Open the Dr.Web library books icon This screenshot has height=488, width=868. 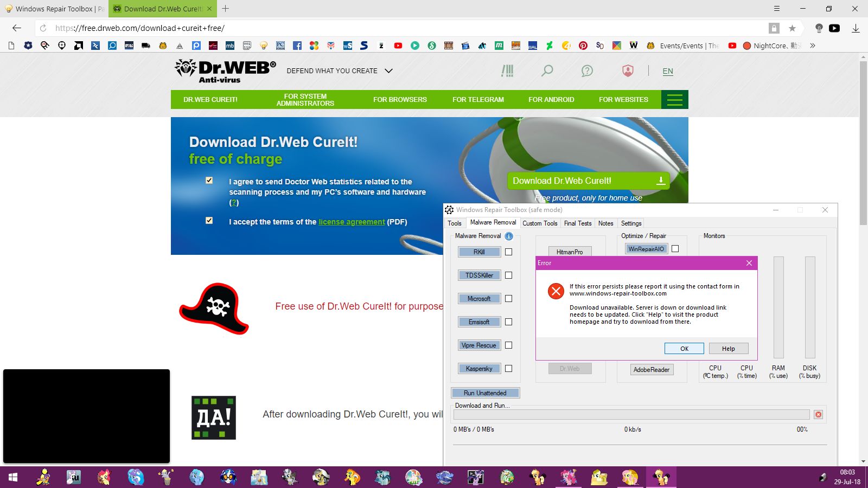(507, 71)
